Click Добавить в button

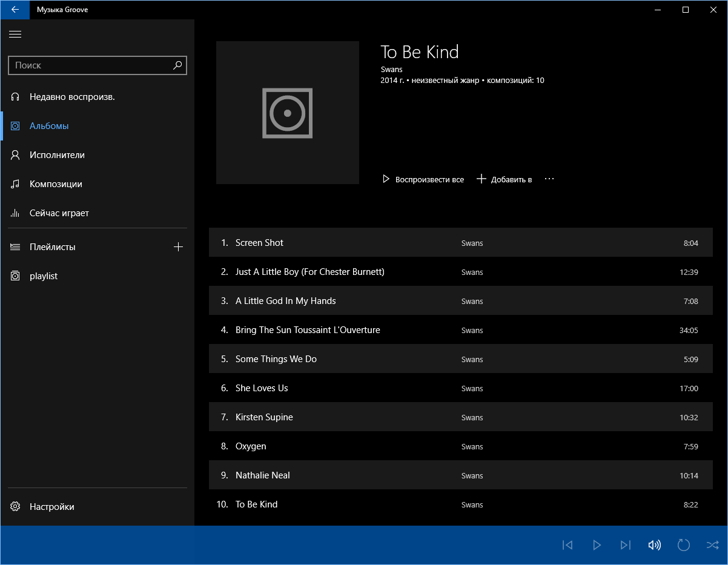pos(505,179)
